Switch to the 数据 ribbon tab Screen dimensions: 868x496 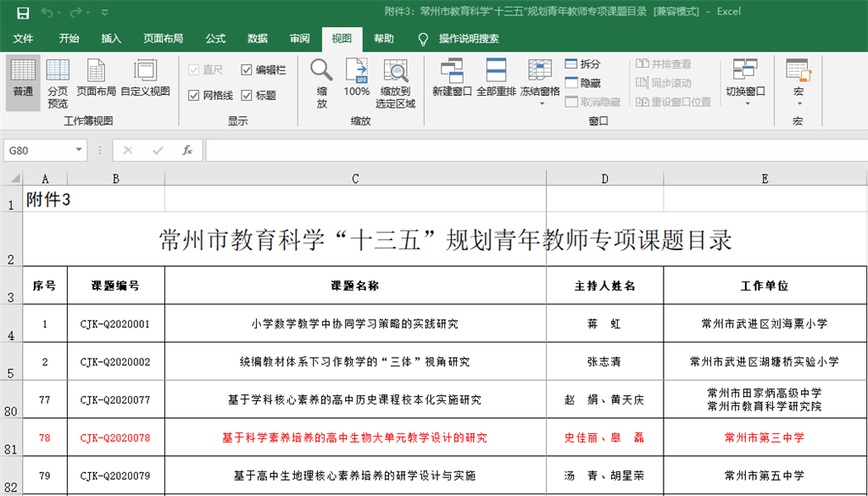258,39
